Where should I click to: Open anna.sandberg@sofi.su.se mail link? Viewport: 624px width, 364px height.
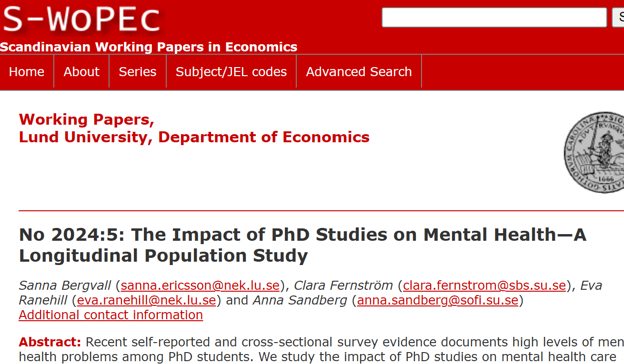point(437,300)
